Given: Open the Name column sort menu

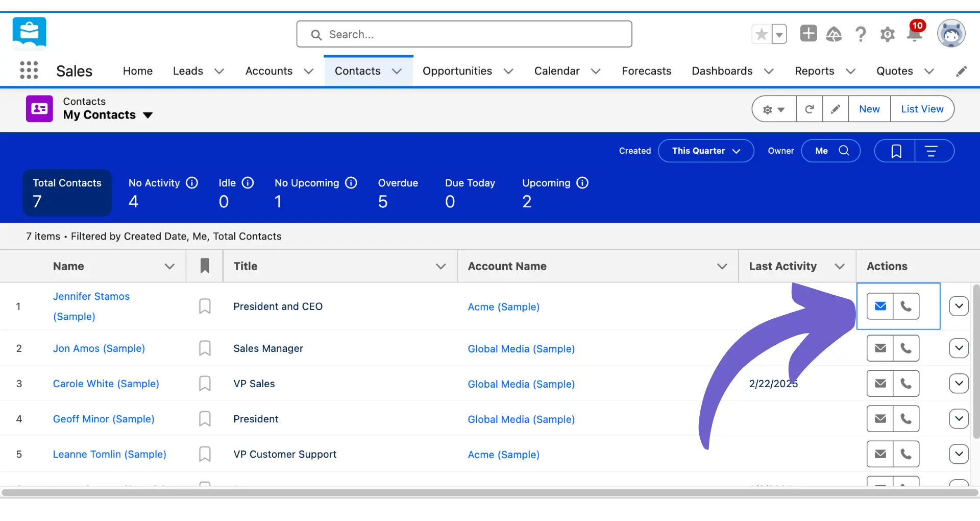Looking at the screenshot, I should tap(169, 266).
